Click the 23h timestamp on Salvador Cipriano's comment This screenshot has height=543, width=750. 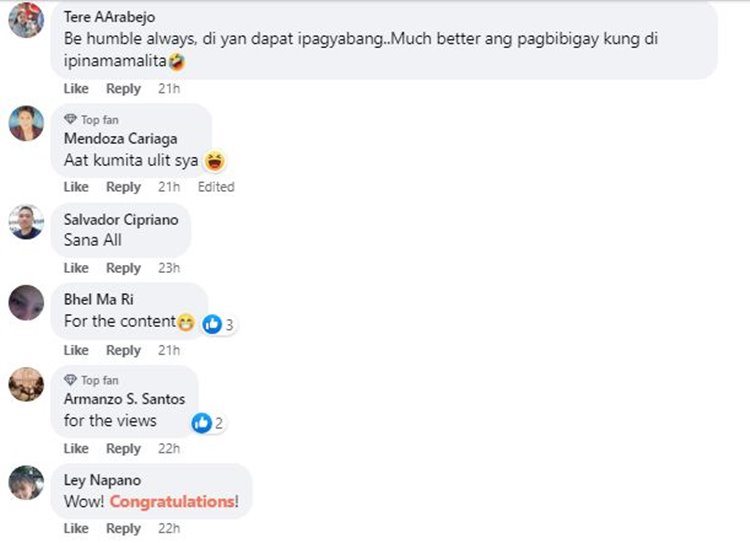click(x=169, y=268)
